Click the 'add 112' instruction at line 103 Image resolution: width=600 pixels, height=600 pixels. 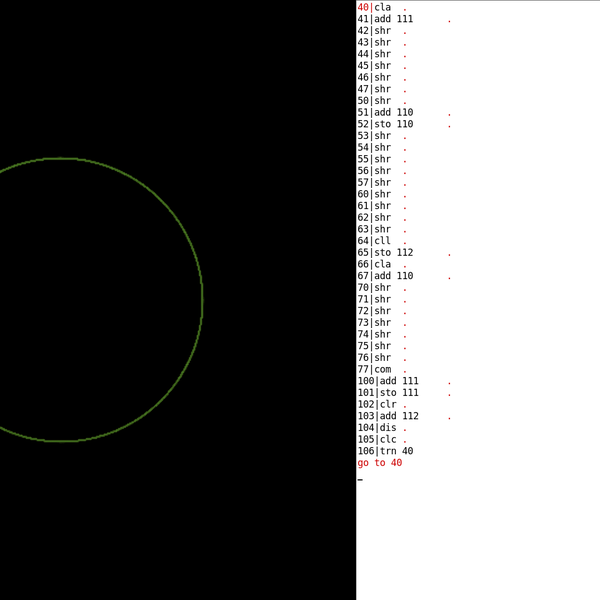398,416
